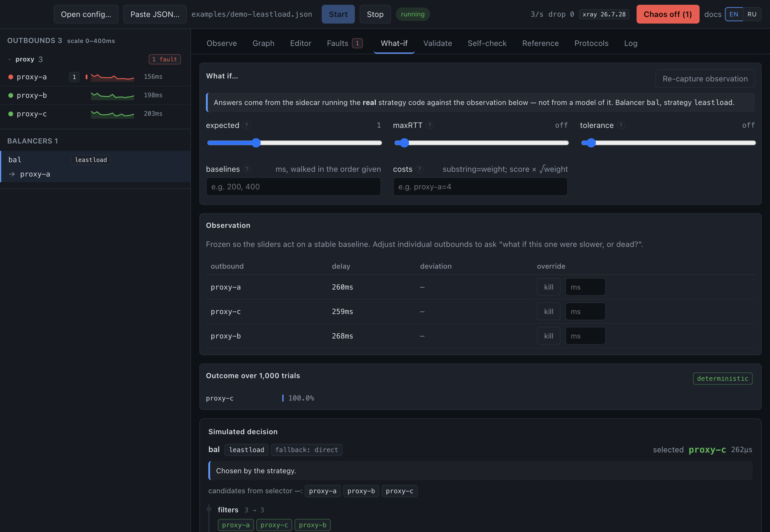Open the Observe tab
The width and height of the screenshot is (770, 532).
click(x=221, y=43)
